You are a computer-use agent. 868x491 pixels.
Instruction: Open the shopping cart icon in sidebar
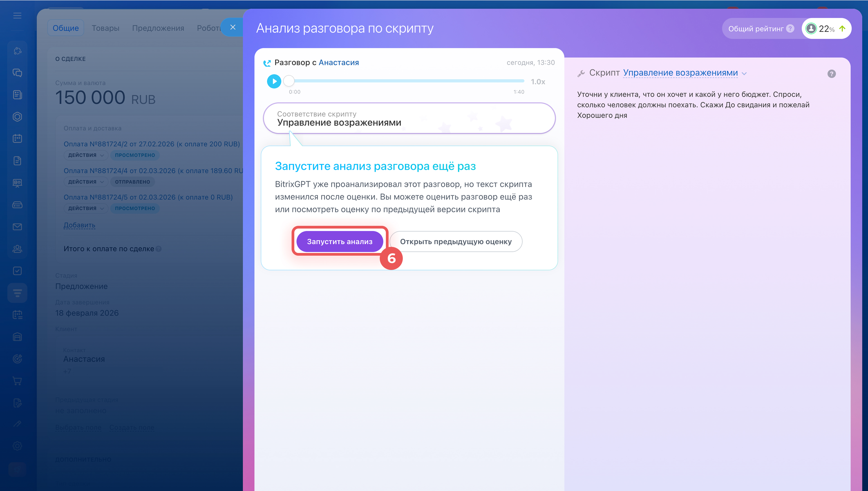click(x=17, y=381)
